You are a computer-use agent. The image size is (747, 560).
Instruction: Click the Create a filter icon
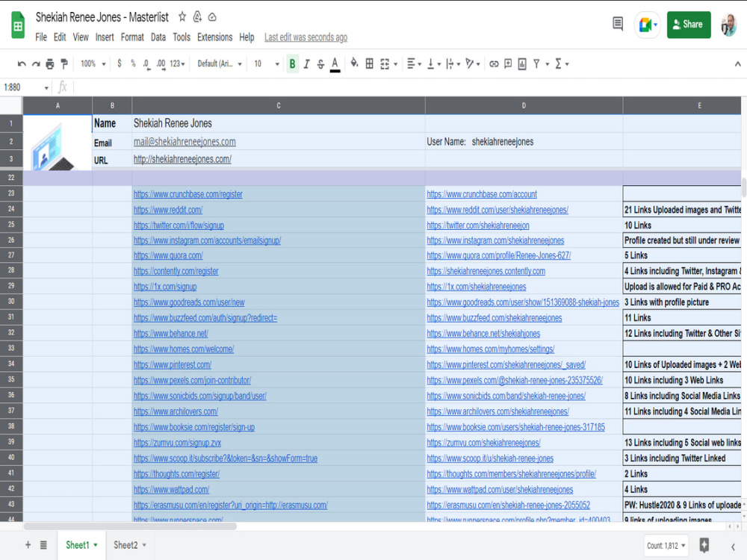(x=536, y=63)
